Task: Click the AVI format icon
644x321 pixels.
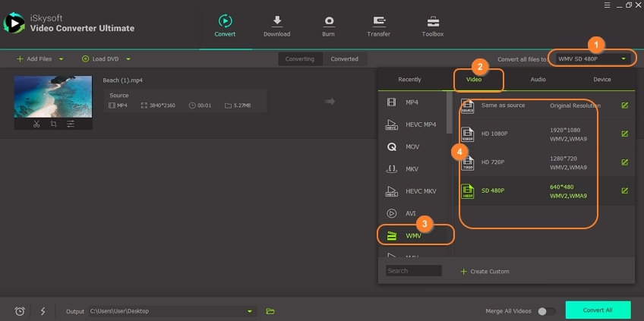Action: click(x=391, y=213)
